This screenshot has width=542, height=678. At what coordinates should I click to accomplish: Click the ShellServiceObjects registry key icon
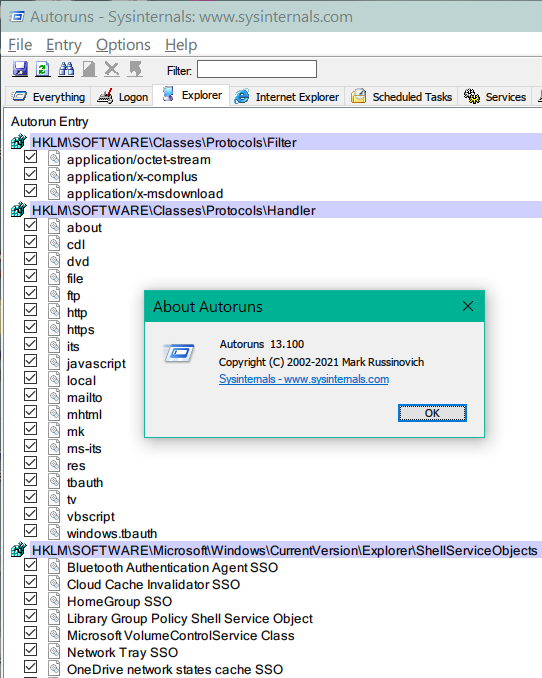(19, 550)
